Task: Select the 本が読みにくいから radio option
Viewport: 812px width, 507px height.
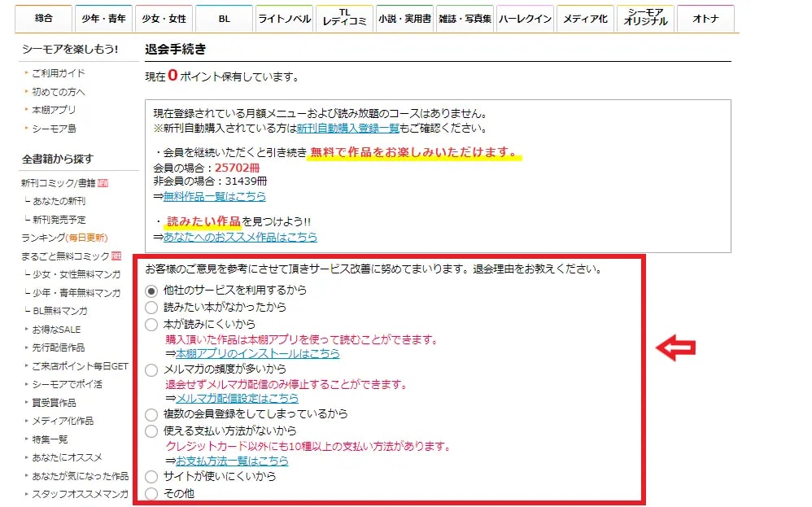Action: point(151,325)
